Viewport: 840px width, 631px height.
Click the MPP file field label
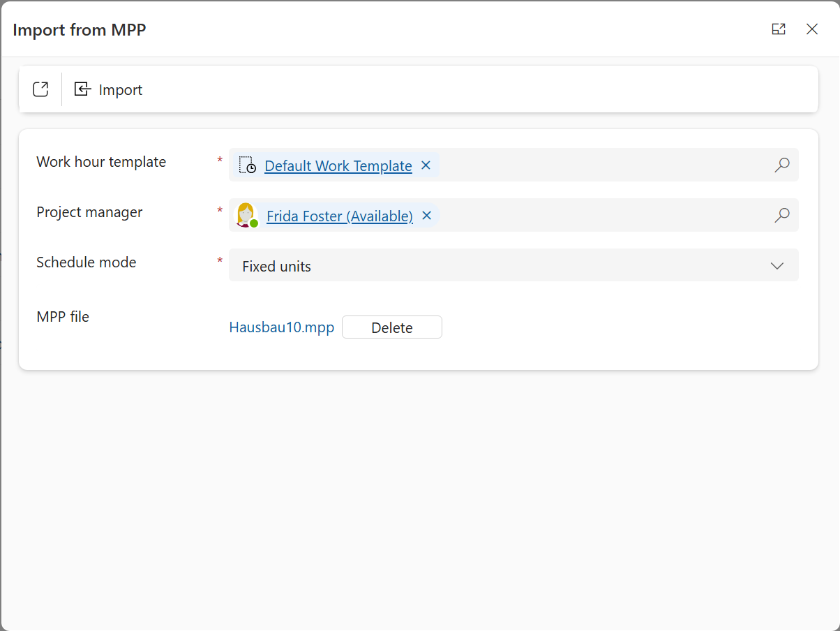click(63, 317)
